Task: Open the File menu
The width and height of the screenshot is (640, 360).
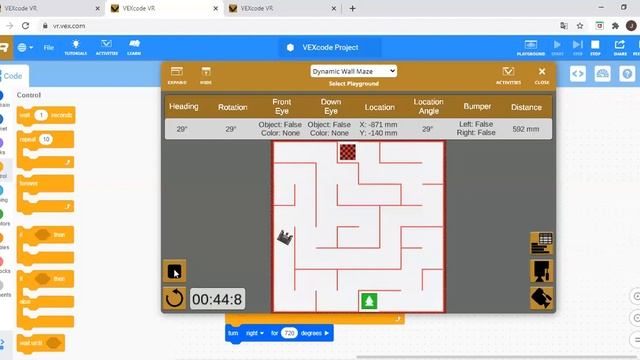Action: click(x=49, y=47)
